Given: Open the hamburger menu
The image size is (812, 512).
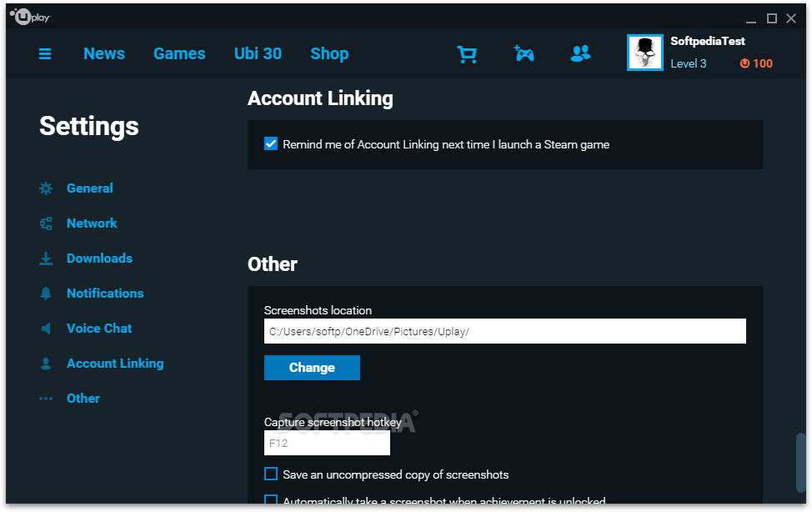Looking at the screenshot, I should pos(45,54).
